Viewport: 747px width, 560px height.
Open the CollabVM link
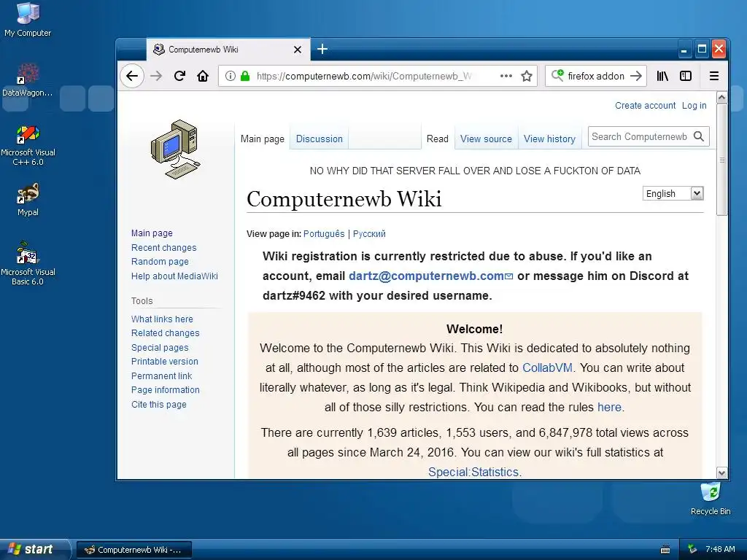point(547,367)
